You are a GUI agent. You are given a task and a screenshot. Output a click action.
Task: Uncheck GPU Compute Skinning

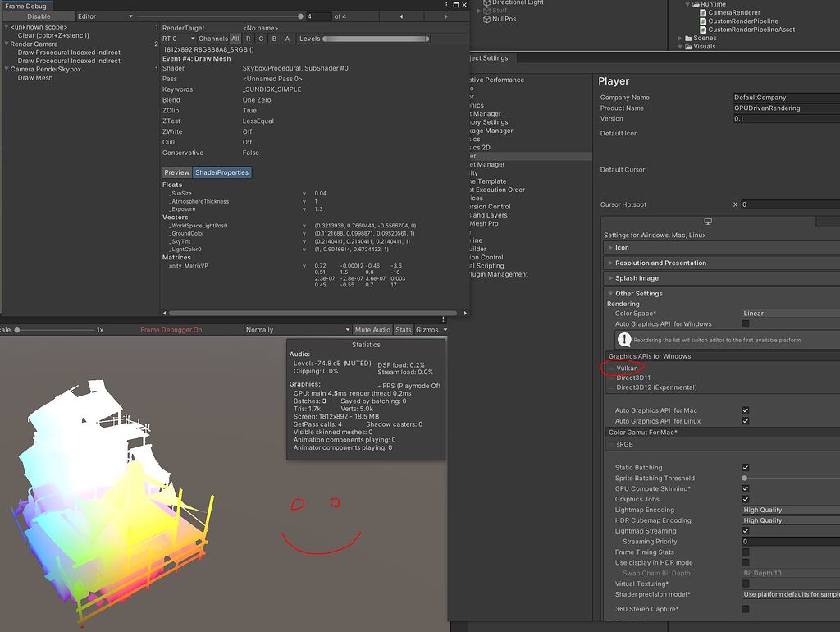coord(745,488)
